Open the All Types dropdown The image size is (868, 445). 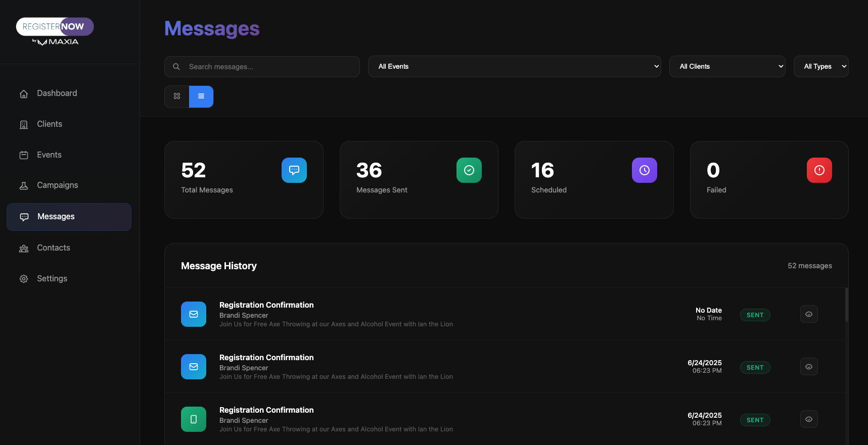click(x=820, y=67)
